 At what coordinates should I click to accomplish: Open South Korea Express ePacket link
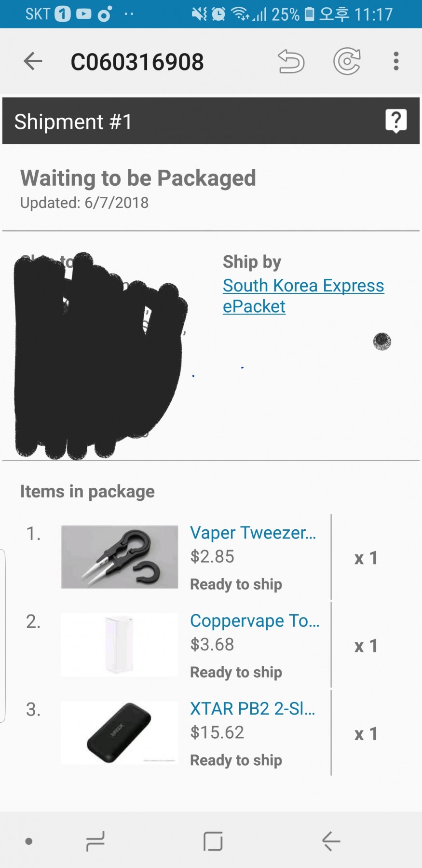303,296
